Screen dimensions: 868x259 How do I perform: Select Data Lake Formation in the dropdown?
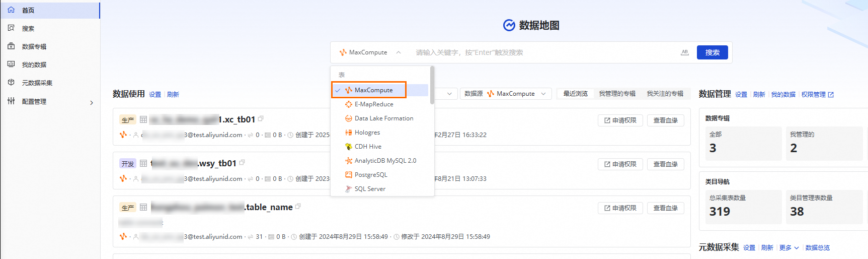point(379,118)
